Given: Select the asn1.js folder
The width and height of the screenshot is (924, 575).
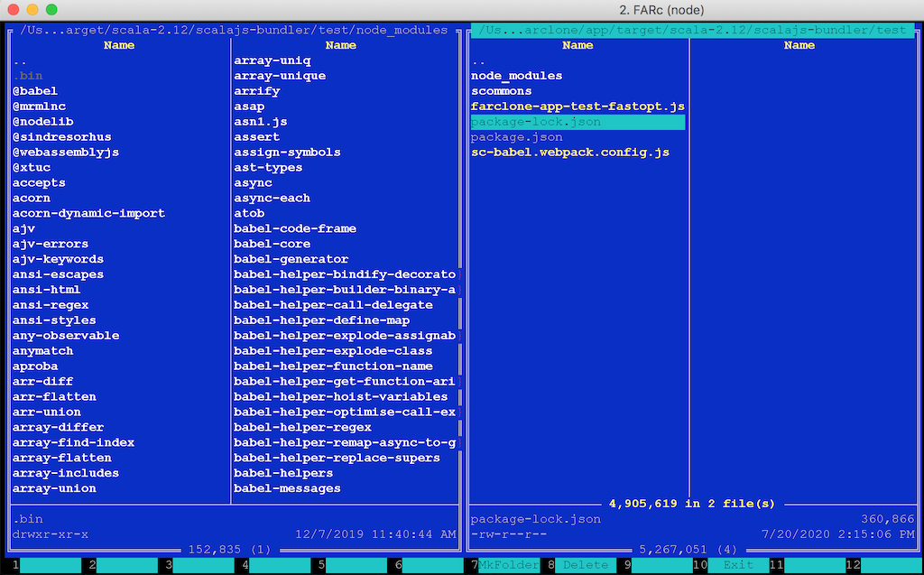Looking at the screenshot, I should coord(261,122).
